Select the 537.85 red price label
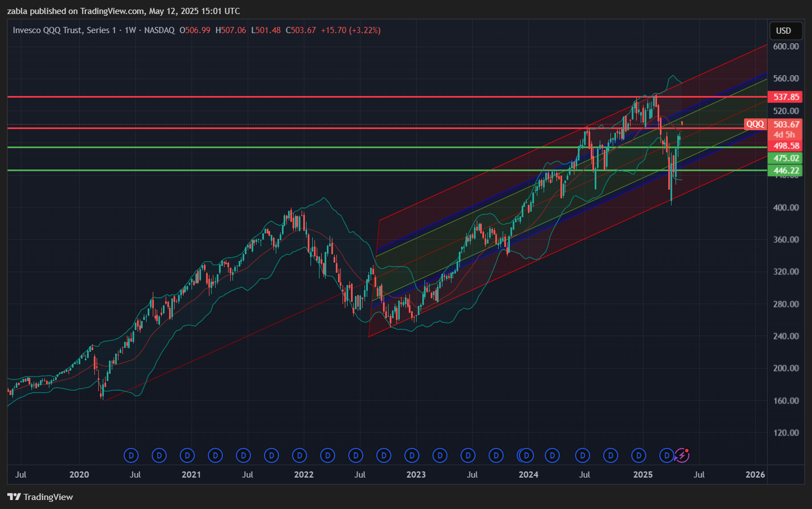The height and width of the screenshot is (509, 812). click(x=786, y=97)
